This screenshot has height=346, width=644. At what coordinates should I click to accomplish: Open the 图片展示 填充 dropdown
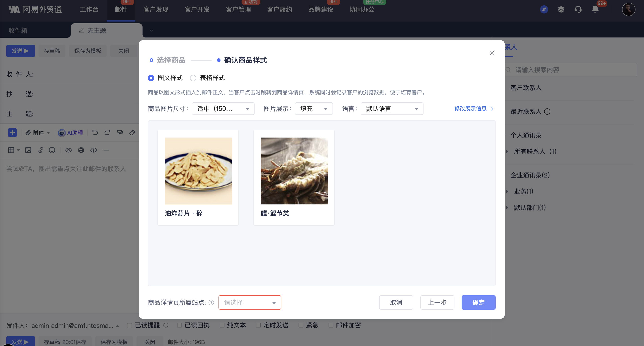pos(313,109)
